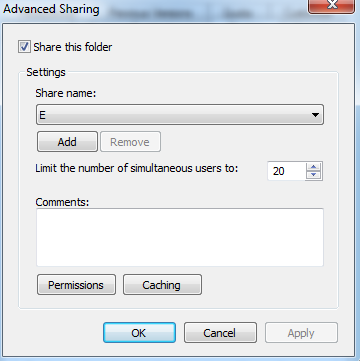Viewport: 360px width, 361px height.
Task: Click the disabled Apply button
Action: coord(301,332)
